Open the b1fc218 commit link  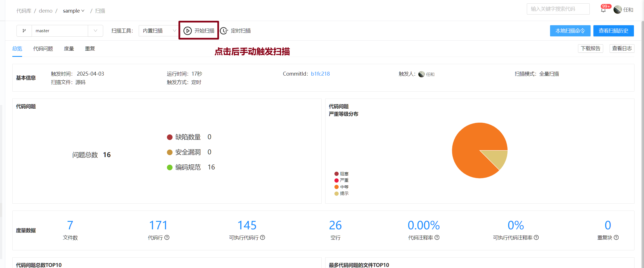[320, 74]
